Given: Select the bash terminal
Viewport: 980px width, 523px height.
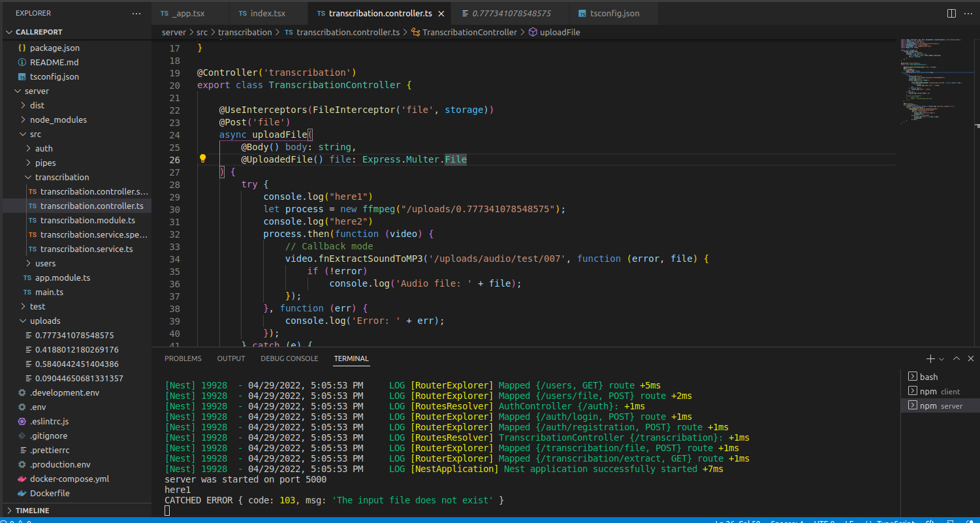Looking at the screenshot, I should (940, 377).
